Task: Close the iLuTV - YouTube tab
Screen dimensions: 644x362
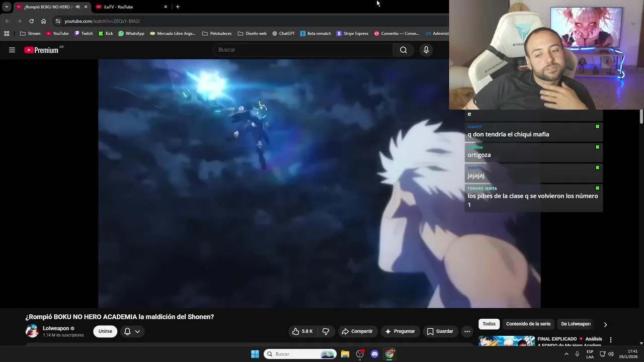Action: tap(166, 7)
